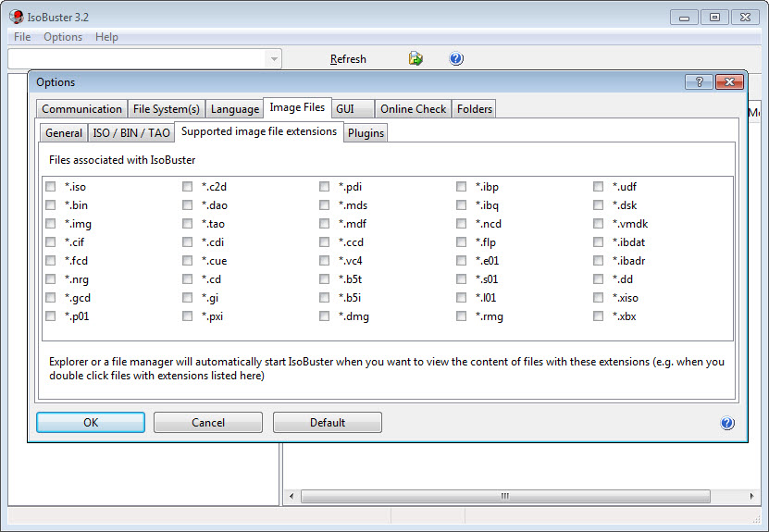Screen dimensions: 769x532
Task: Switch to the File System(s) tab
Action: [167, 109]
